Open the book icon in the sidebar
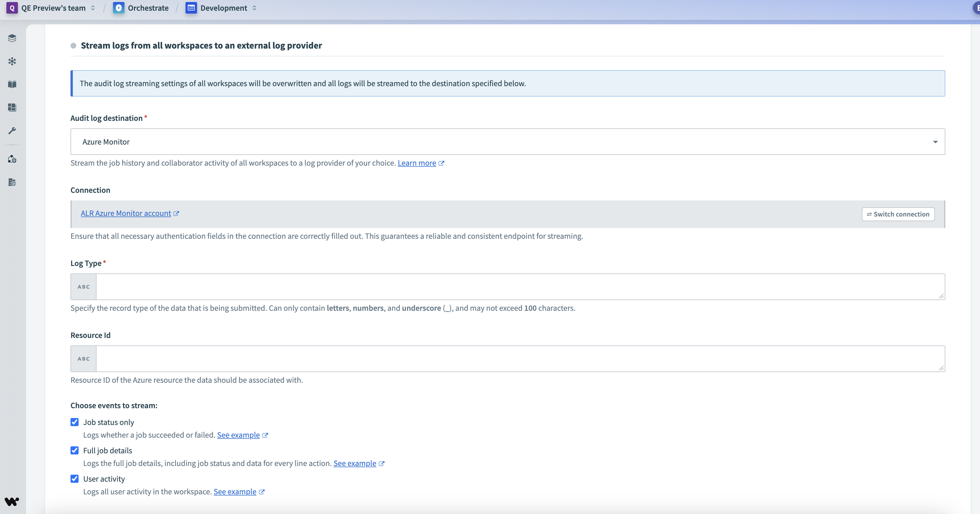Screen dimensions: 980x514 [x=12, y=84]
